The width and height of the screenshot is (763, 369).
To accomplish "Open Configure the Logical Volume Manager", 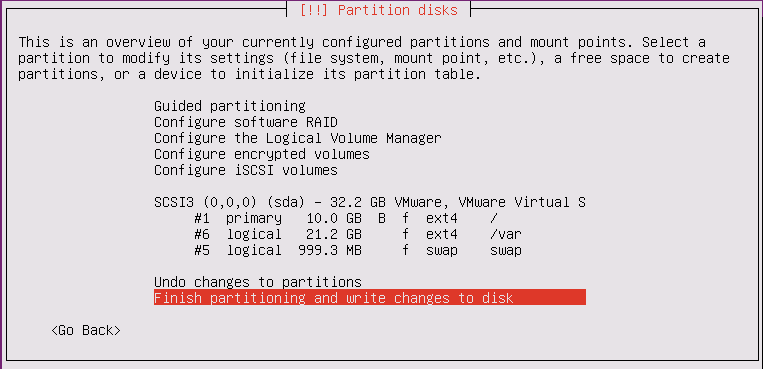I will [x=298, y=138].
